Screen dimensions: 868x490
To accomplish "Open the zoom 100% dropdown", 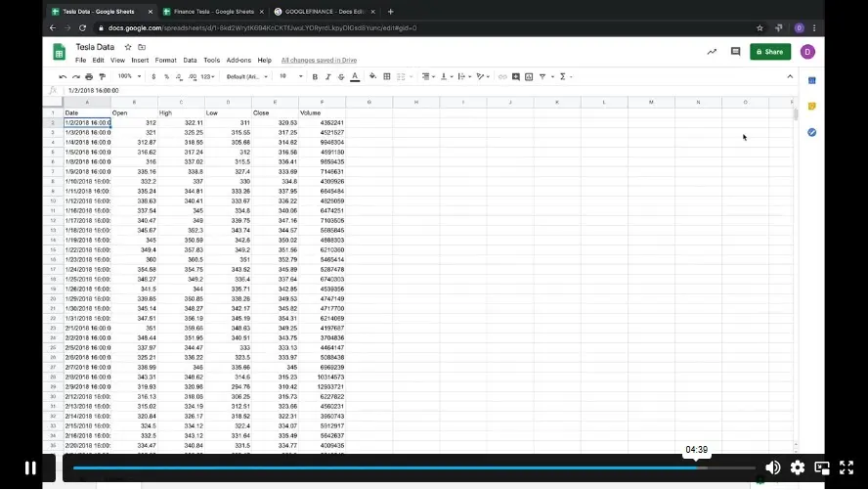I will [130, 76].
